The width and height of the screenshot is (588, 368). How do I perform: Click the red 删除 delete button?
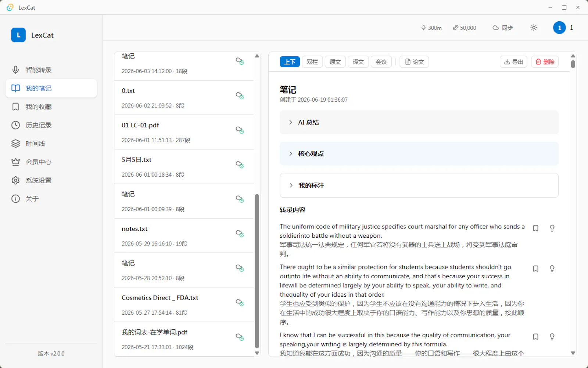545,62
